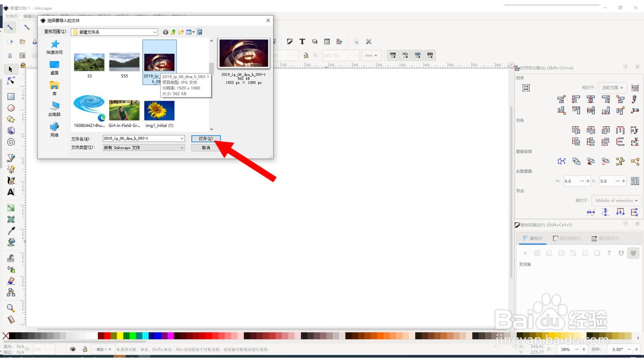This screenshot has width=644, height=362.
Task: Open mm units dropdown
Action: tap(371, 56)
